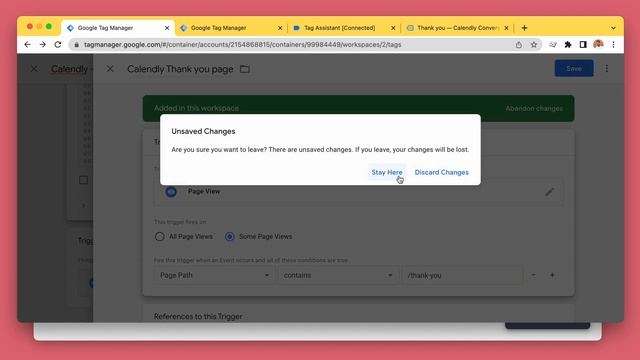The height and width of the screenshot is (360, 640).
Task: Bookmark this page with star icon
Action: pos(533,44)
